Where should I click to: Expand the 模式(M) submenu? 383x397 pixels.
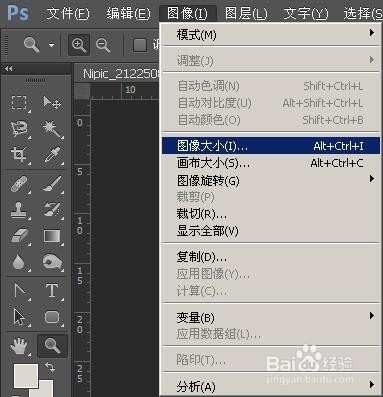271,34
